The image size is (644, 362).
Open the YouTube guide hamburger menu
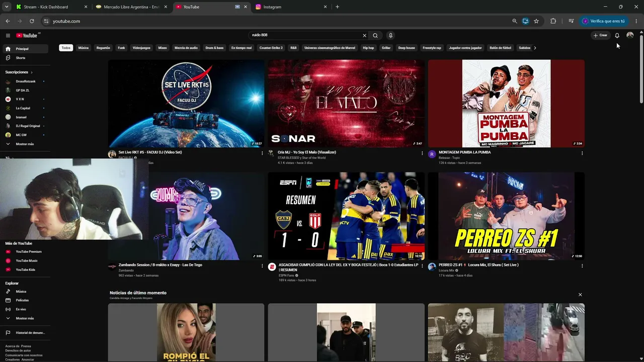click(x=8, y=35)
